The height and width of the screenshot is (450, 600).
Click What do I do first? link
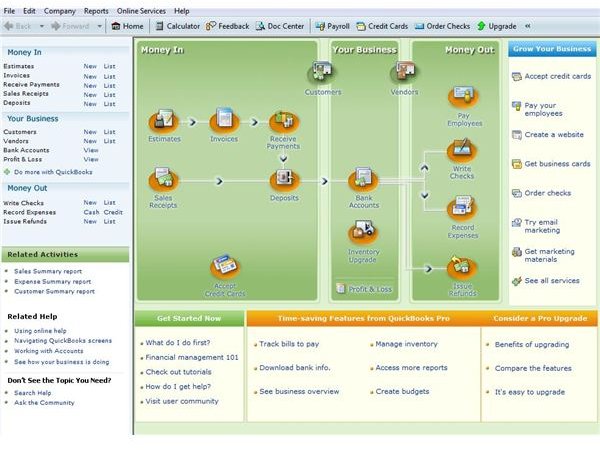point(178,343)
